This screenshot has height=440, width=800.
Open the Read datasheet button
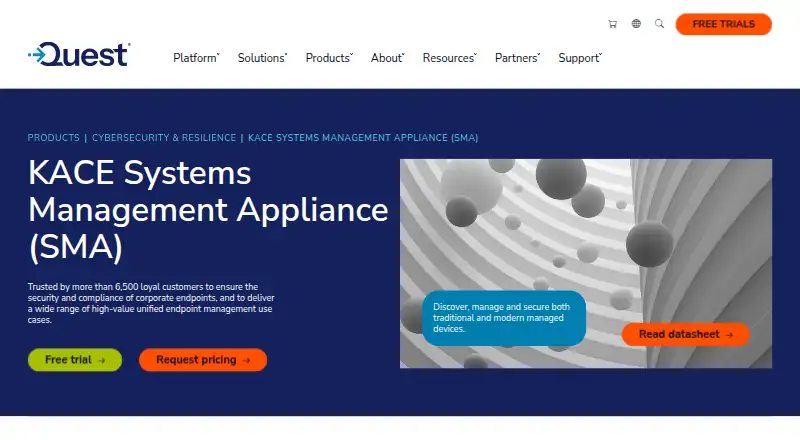pos(686,334)
